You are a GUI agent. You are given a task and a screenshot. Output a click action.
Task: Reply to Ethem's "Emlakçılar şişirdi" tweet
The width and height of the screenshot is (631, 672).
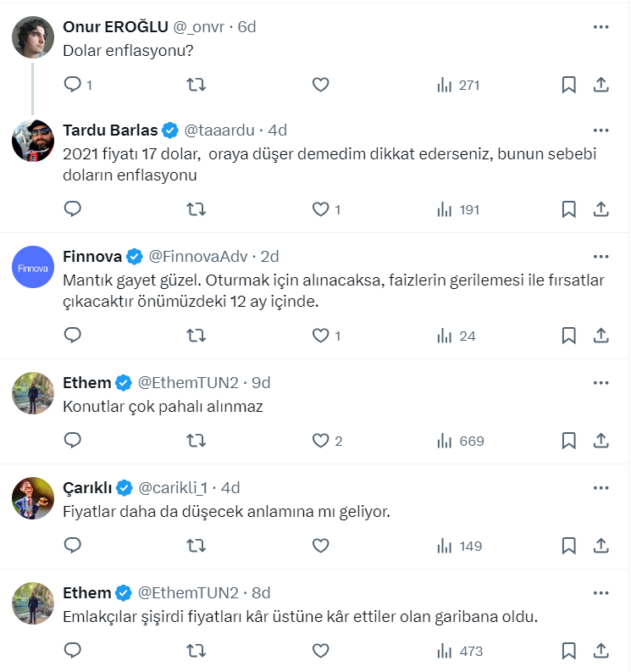click(x=73, y=651)
